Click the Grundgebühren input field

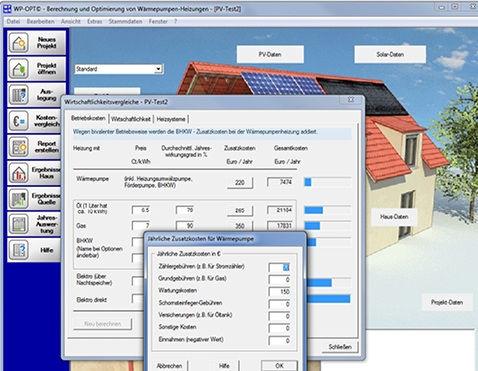279,279
